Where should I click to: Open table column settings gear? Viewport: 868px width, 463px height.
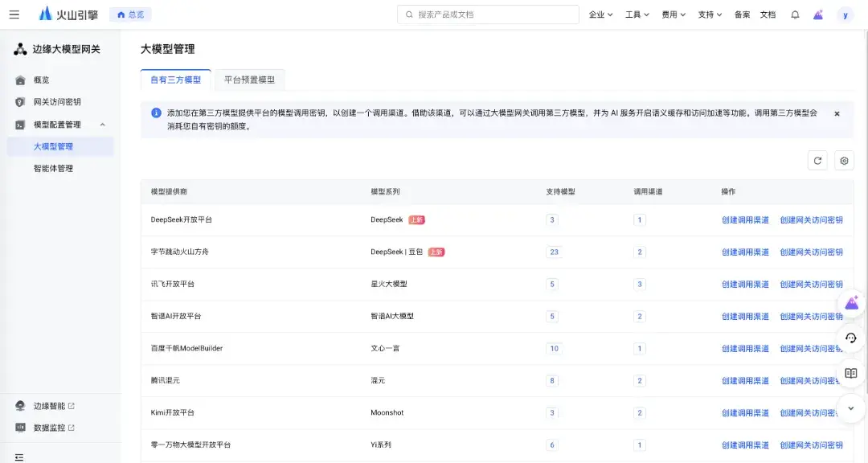pyautogui.click(x=844, y=161)
